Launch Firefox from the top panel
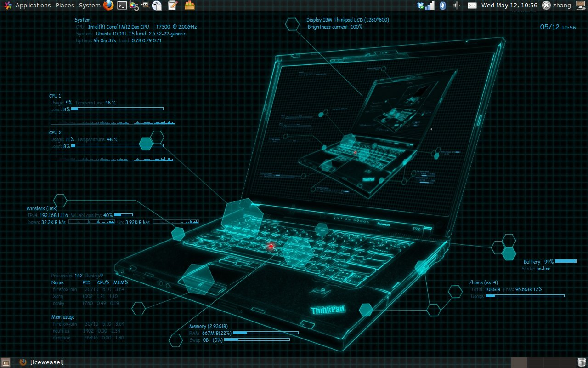This screenshot has height=368, width=588. pos(108,6)
